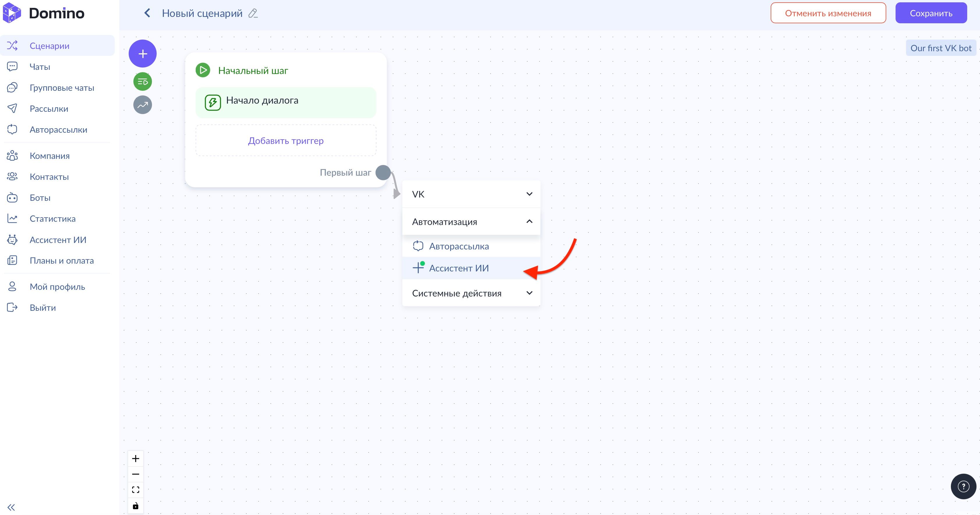Image resolution: width=980 pixels, height=515 pixels.
Task: Click Отменить изменения button
Action: (x=828, y=13)
